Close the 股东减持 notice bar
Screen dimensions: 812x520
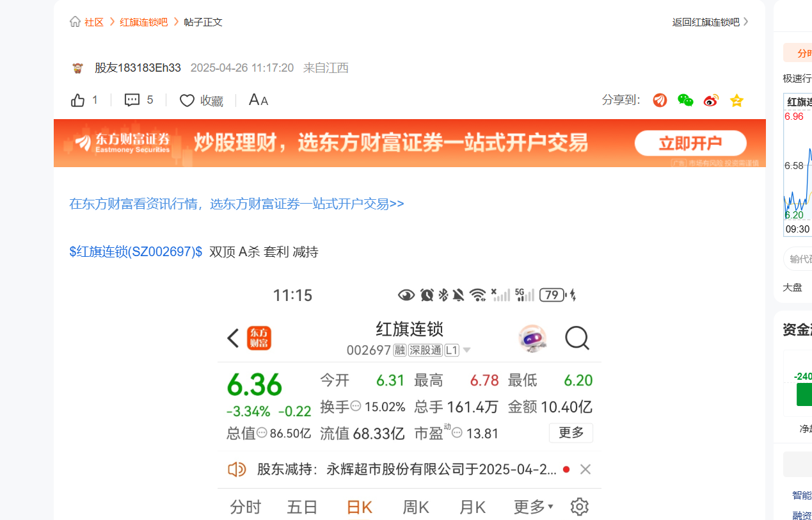click(x=585, y=469)
